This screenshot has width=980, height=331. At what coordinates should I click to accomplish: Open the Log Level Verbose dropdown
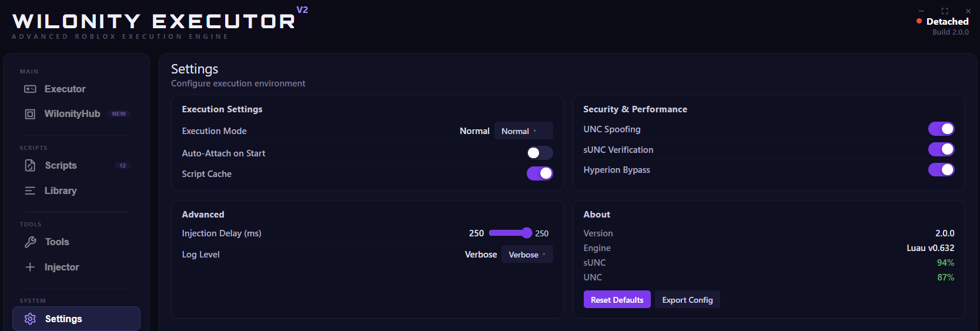[x=527, y=255]
